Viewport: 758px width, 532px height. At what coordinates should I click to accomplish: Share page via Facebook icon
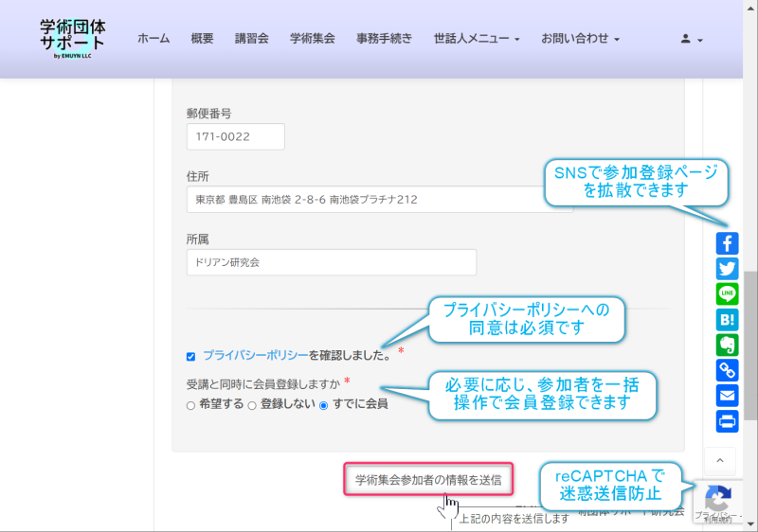(x=727, y=242)
